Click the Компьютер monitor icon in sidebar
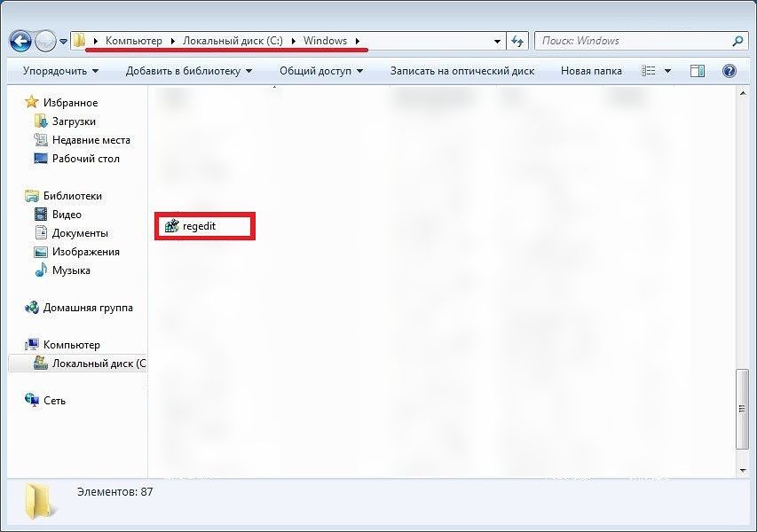The width and height of the screenshot is (757, 532). tap(32, 344)
